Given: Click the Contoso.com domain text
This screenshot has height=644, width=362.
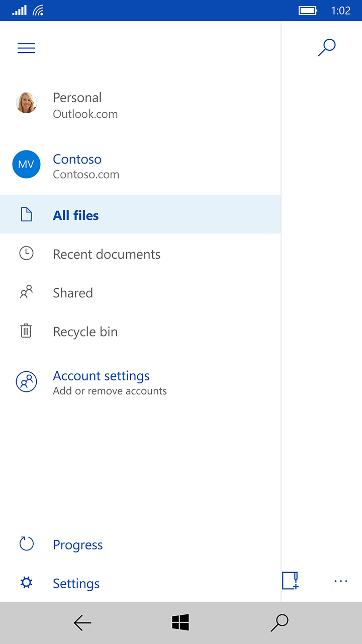Looking at the screenshot, I should click(x=86, y=175).
